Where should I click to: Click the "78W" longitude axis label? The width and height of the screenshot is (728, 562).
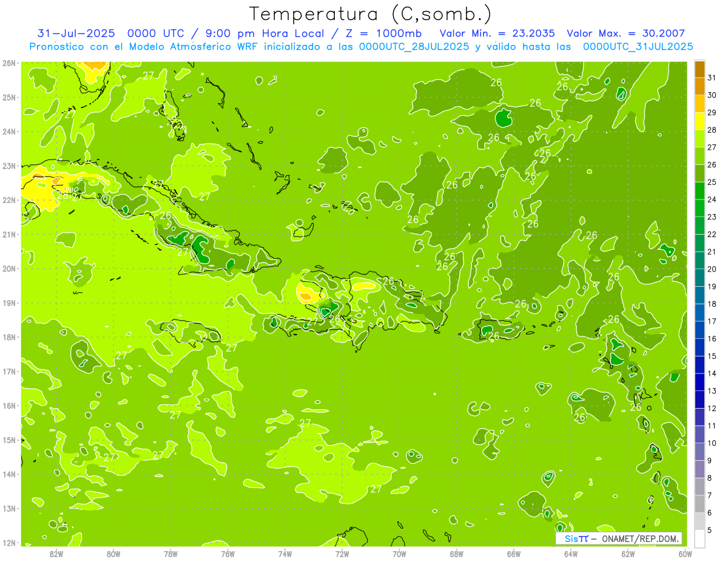[170, 554]
